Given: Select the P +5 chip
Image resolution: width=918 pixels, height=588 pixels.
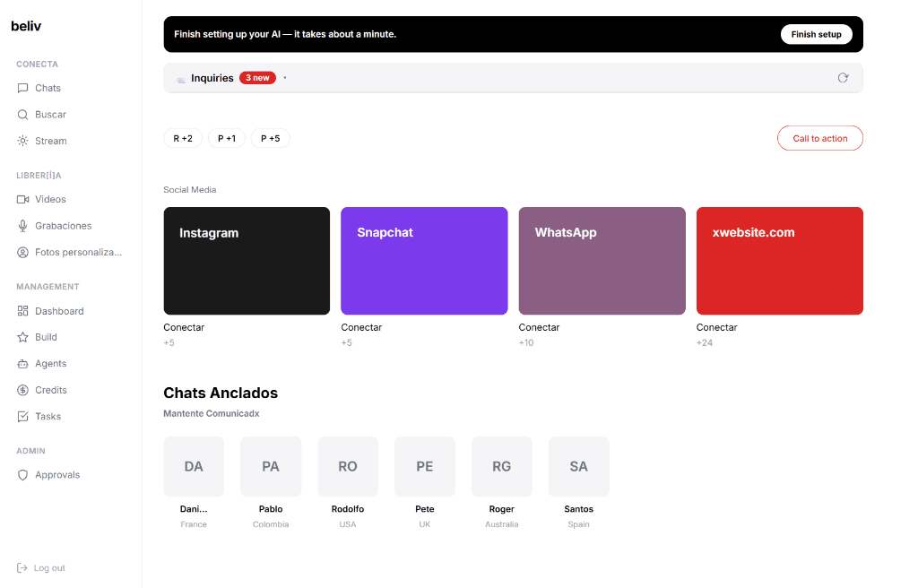Looking at the screenshot, I should 271,138.
